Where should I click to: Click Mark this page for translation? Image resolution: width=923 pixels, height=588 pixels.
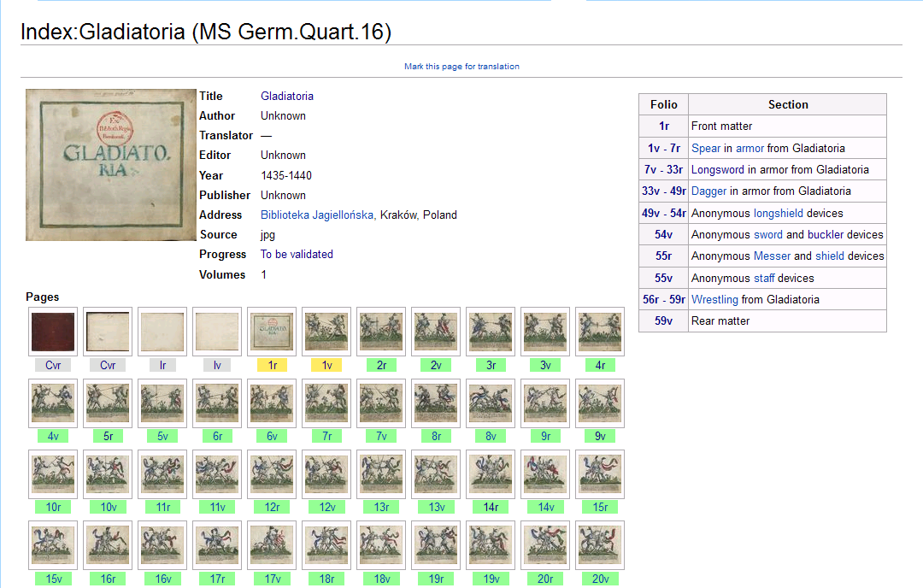[461, 67]
